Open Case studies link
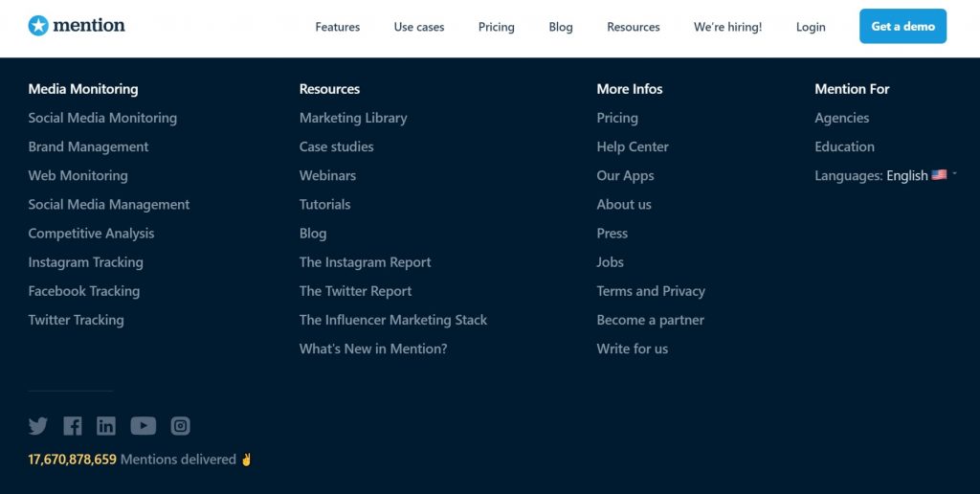The width and height of the screenshot is (980, 494). coord(336,146)
